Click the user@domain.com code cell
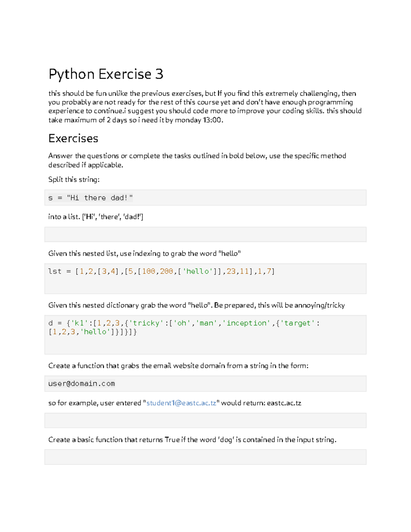The height and width of the screenshot is (532, 411). tap(206, 384)
